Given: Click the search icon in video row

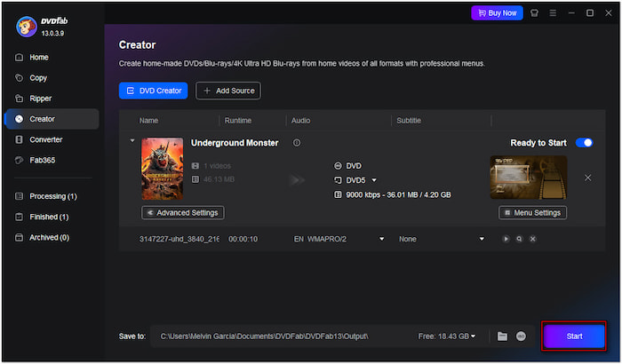Looking at the screenshot, I should 519,239.
